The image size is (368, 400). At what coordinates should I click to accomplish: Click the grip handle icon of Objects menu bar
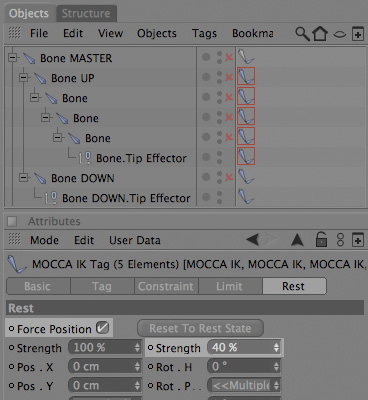point(14,33)
